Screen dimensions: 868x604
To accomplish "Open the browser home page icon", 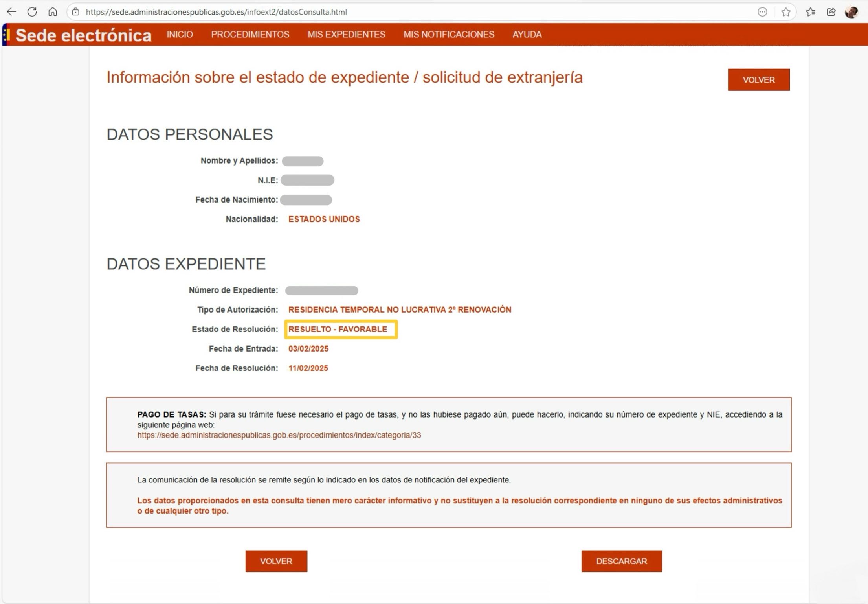I will pos(52,12).
